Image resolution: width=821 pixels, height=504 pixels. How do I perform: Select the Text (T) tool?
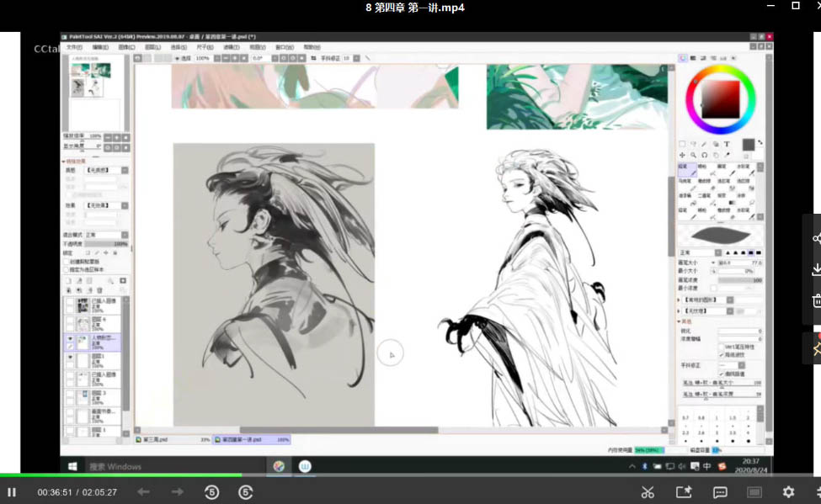[x=727, y=144]
